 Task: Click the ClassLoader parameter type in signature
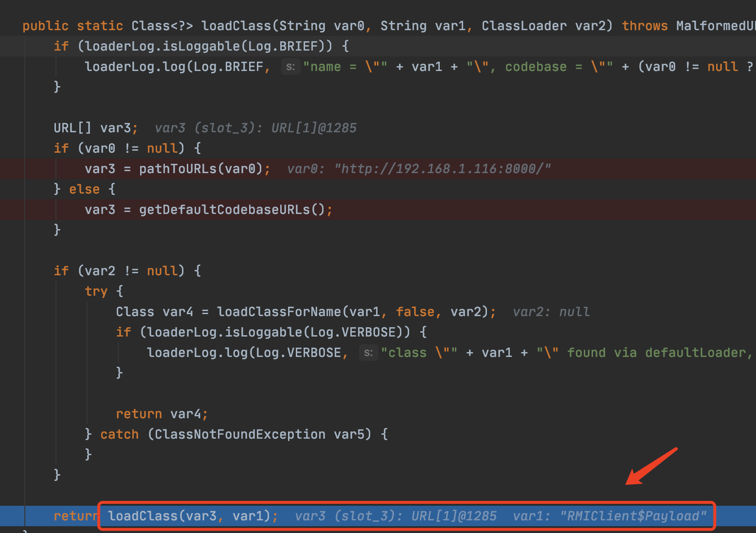click(x=524, y=26)
